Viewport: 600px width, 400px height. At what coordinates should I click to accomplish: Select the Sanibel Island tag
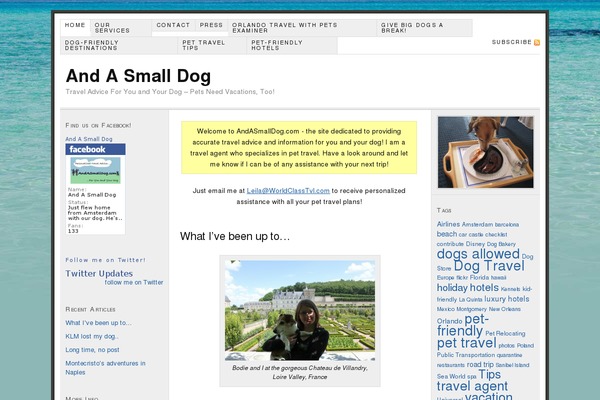[x=512, y=365]
